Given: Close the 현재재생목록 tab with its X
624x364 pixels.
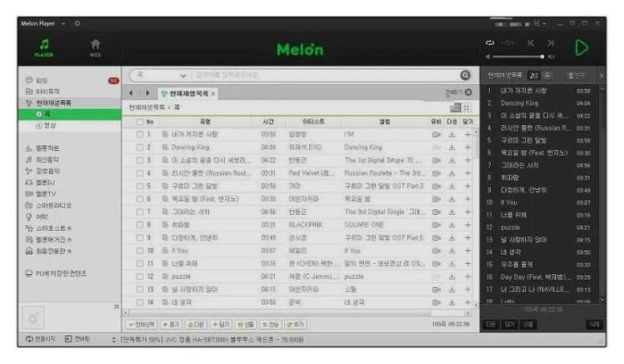Looking at the screenshot, I should pos(213,93).
